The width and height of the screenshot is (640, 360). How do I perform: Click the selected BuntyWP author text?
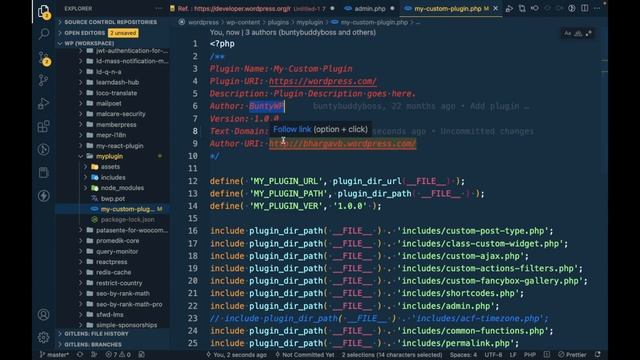[266, 106]
